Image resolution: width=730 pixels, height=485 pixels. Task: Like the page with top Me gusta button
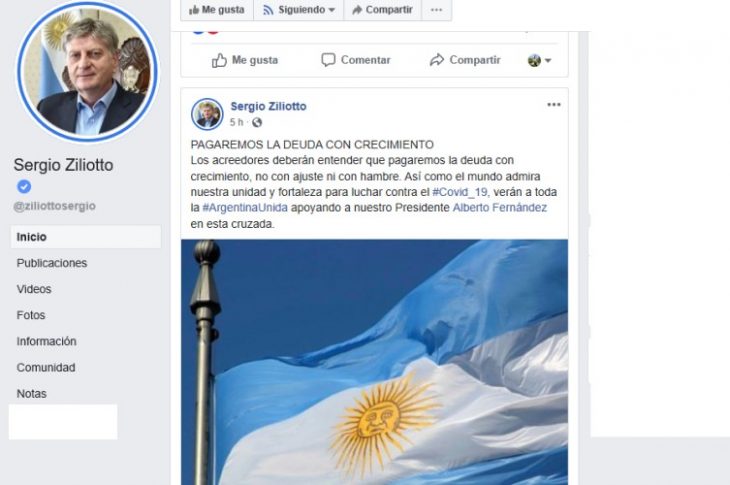[217, 10]
